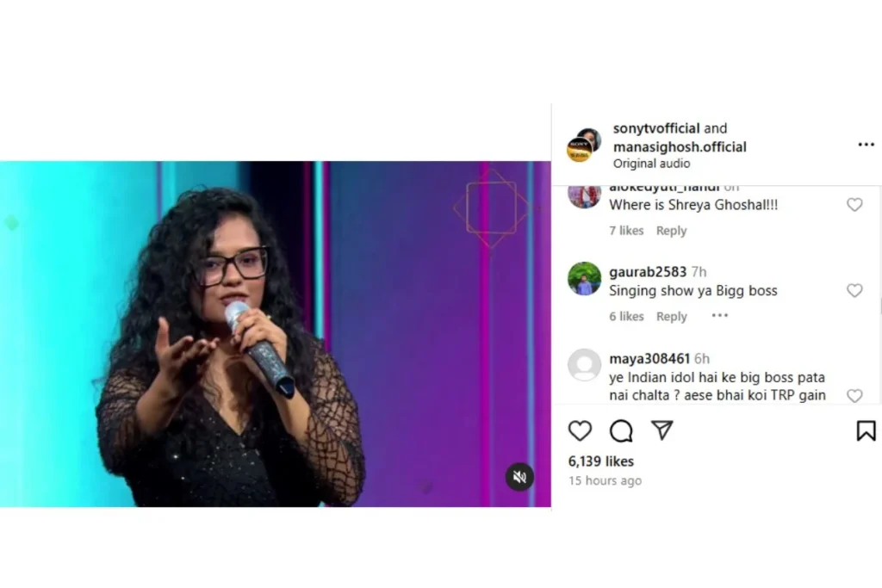The image size is (882, 588).
Task: Like gaurab2583's 'Singing show ya Bigg boss' comment
Action: point(854,290)
